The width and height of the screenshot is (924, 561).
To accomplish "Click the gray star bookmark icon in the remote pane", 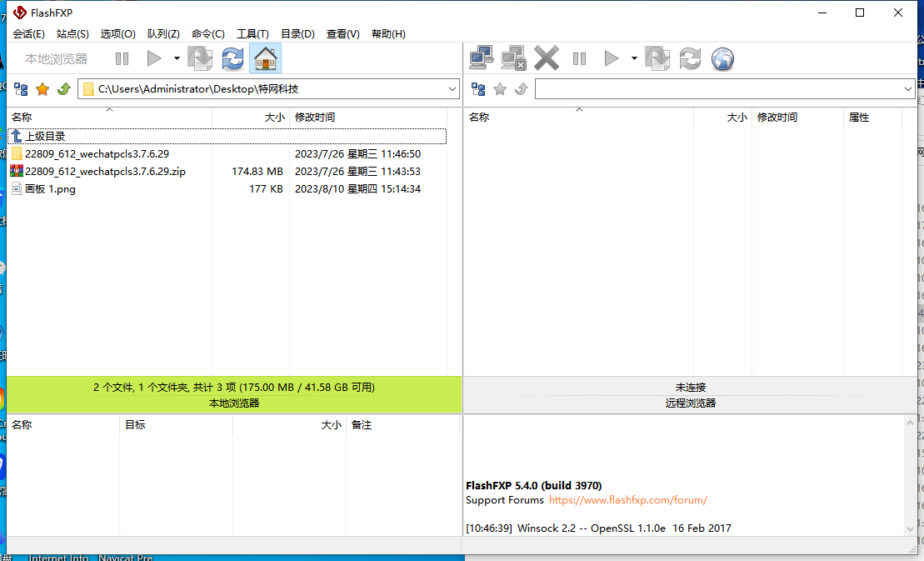I will coord(500,89).
